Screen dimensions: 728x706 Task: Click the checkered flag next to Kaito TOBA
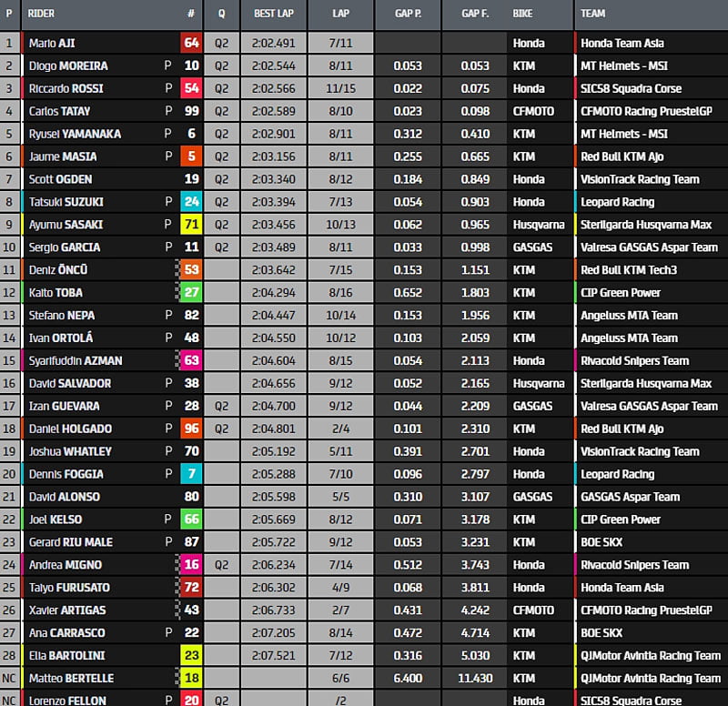(x=178, y=292)
